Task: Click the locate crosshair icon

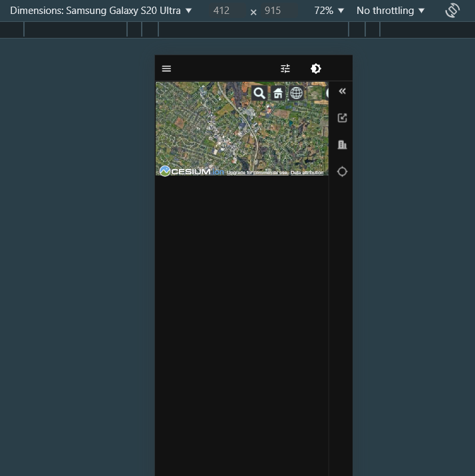Action: [342, 172]
